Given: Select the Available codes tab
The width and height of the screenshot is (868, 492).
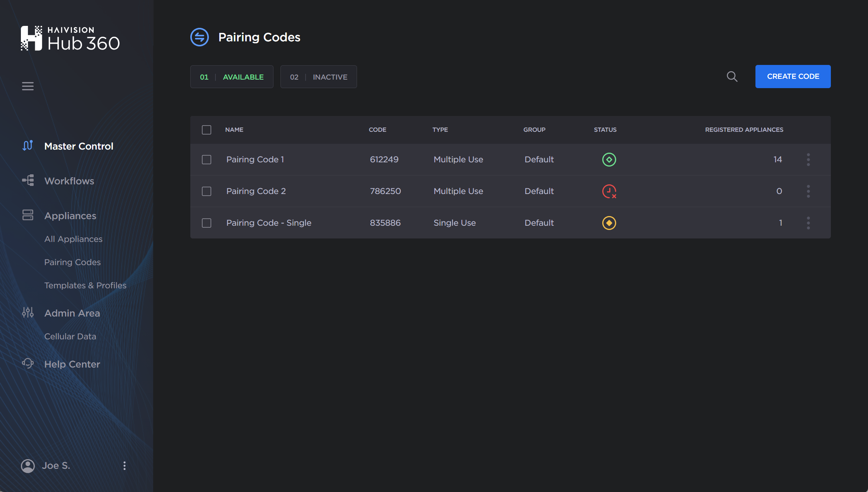Looking at the screenshot, I should point(231,77).
